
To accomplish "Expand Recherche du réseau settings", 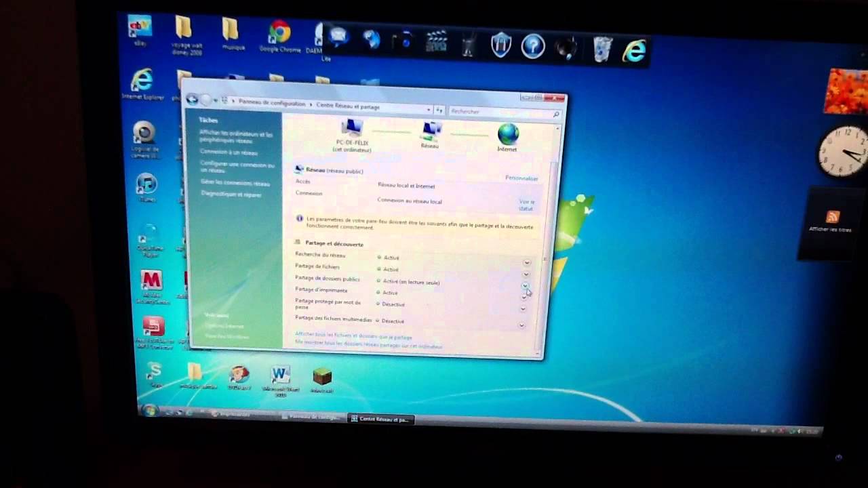I will [x=526, y=262].
